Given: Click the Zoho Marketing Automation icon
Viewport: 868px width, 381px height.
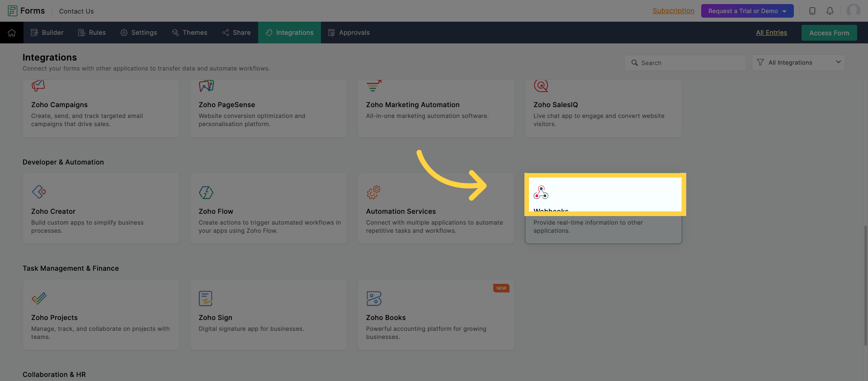Looking at the screenshot, I should tap(374, 85).
